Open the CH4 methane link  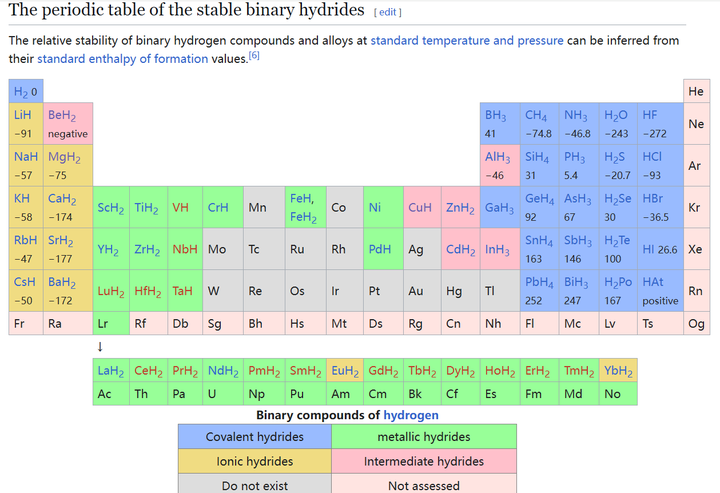coord(536,115)
